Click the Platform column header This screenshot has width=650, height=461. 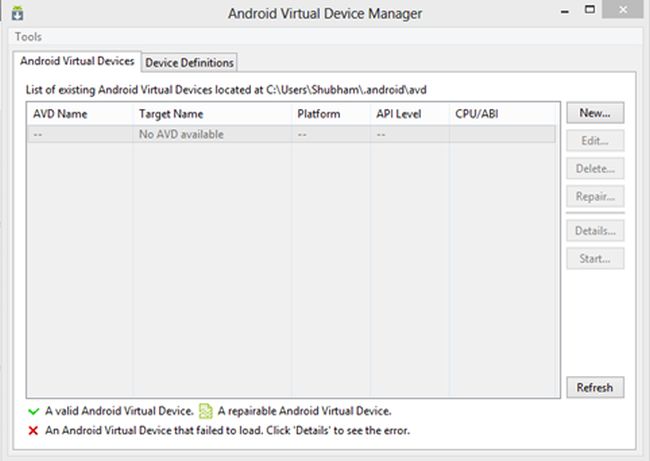pyautogui.click(x=330, y=114)
